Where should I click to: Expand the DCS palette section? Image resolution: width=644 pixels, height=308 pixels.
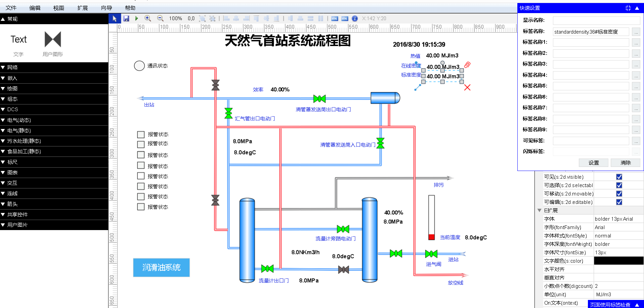(x=54, y=109)
